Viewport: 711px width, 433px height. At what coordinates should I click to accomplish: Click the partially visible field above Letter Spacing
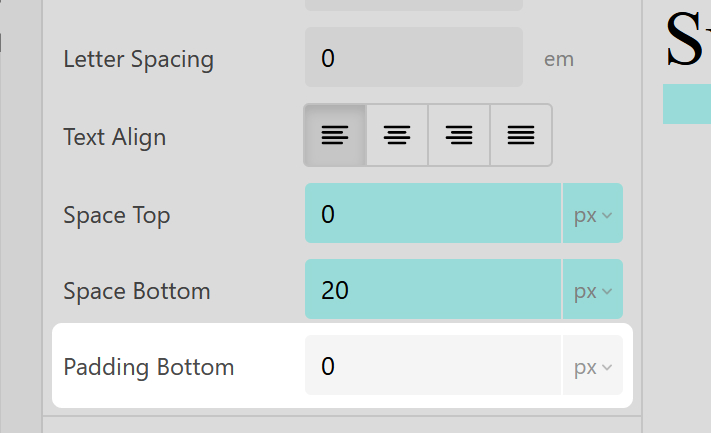click(x=413, y=5)
